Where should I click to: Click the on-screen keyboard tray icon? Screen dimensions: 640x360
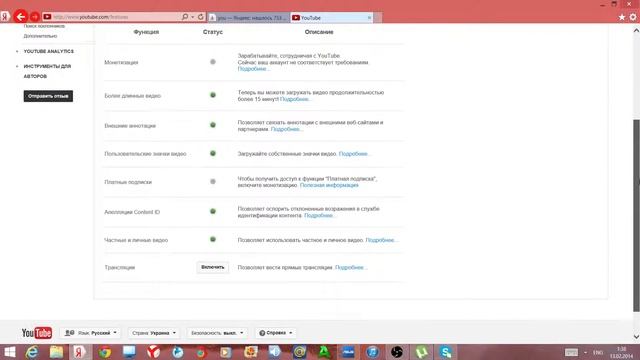[571, 352]
